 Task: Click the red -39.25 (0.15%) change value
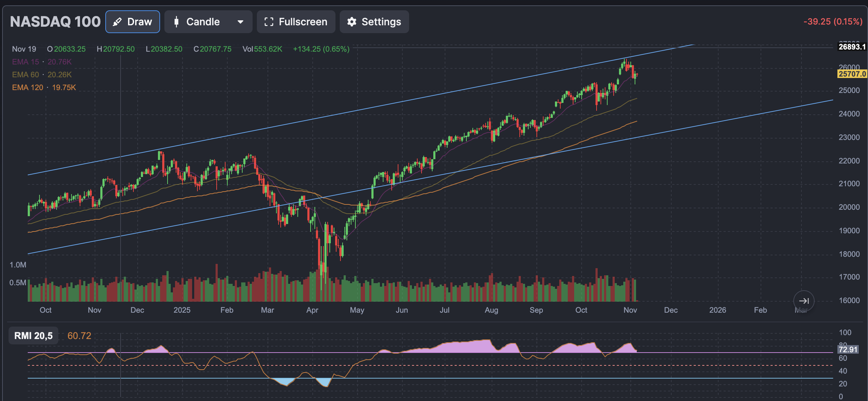coord(832,22)
